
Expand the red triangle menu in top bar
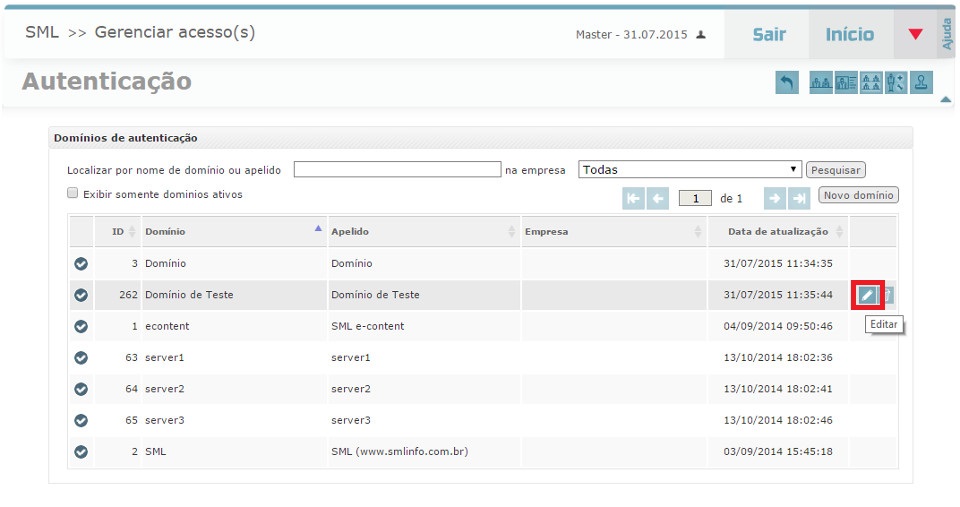[915, 34]
